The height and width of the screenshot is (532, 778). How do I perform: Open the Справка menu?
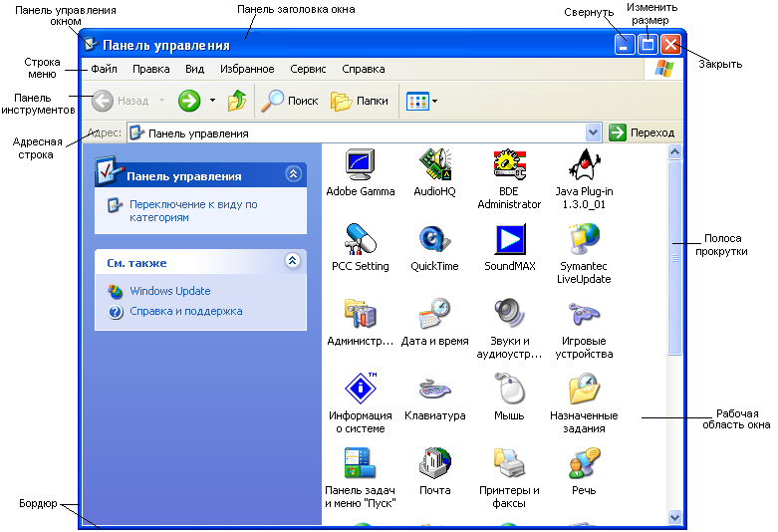pos(364,69)
